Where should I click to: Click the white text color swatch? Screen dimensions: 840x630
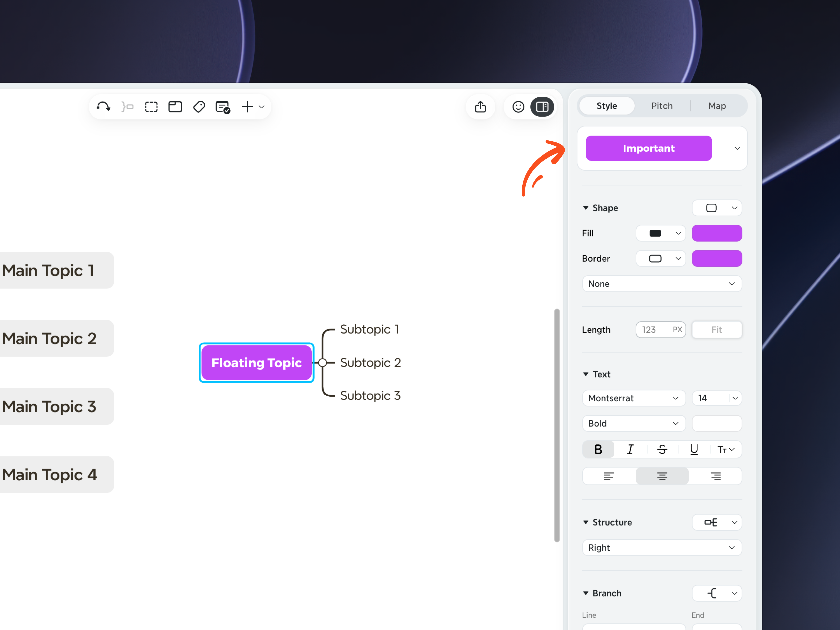click(x=717, y=423)
